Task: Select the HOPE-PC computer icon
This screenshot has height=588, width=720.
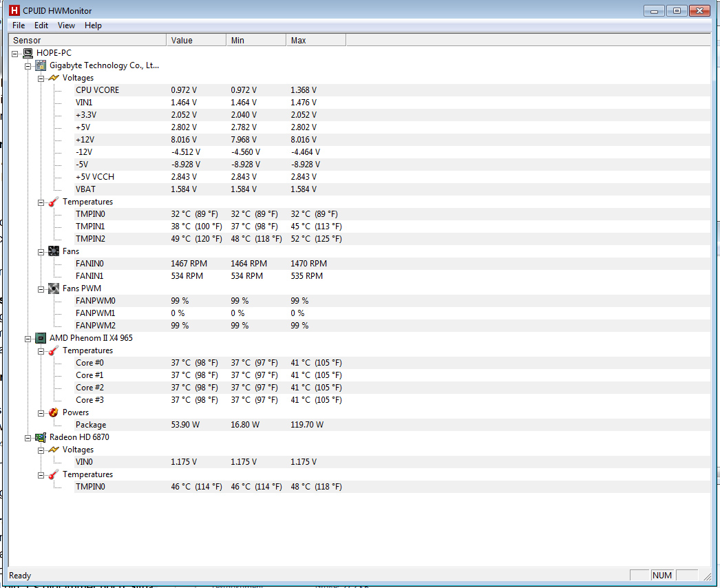Action: pos(28,53)
